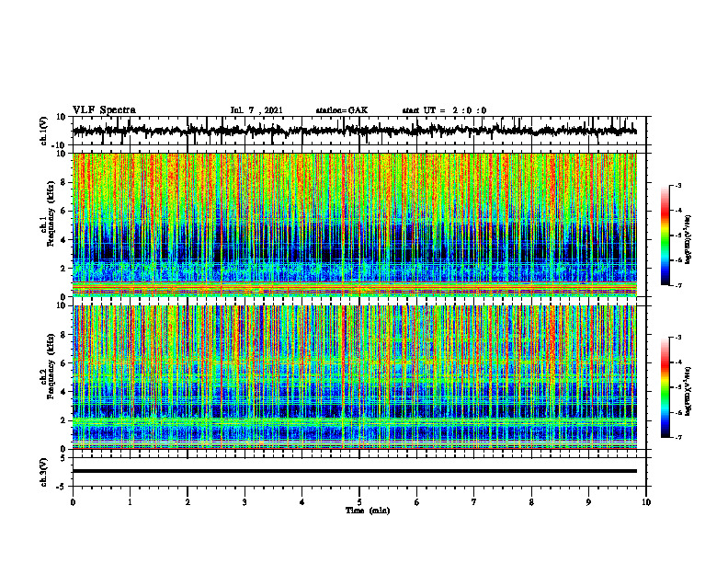
Task: Click the "-7" tick on ch.1 color bar
Action: pyautogui.click(x=677, y=285)
